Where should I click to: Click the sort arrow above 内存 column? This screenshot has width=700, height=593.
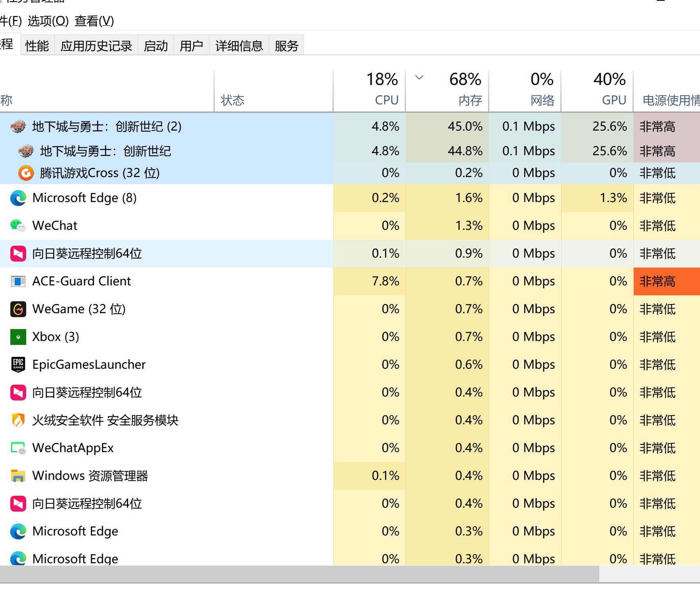click(x=419, y=77)
